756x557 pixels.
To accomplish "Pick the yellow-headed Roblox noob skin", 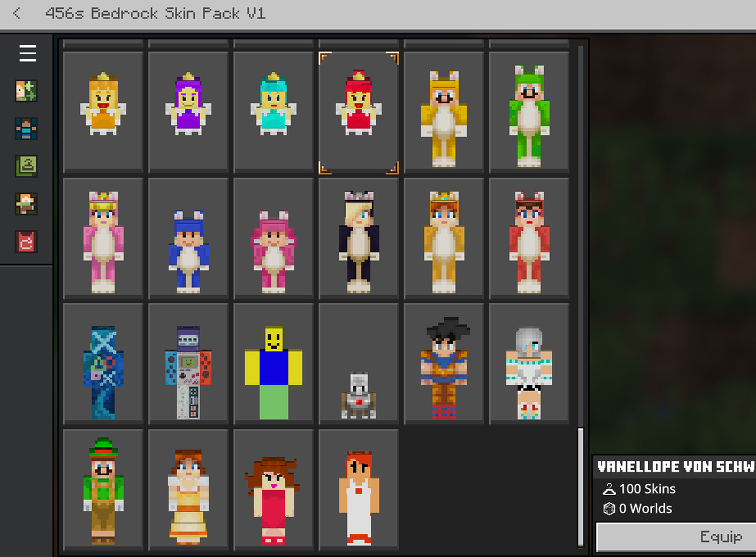I will click(273, 368).
